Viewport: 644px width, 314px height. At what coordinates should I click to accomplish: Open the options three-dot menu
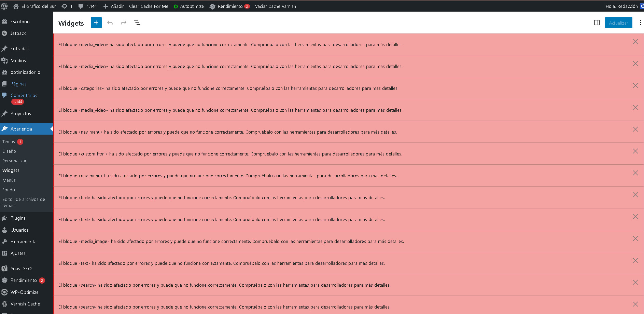[x=640, y=23]
